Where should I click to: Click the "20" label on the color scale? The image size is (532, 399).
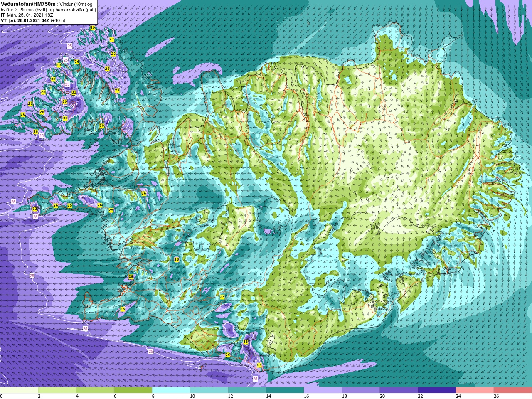pyautogui.click(x=382, y=396)
